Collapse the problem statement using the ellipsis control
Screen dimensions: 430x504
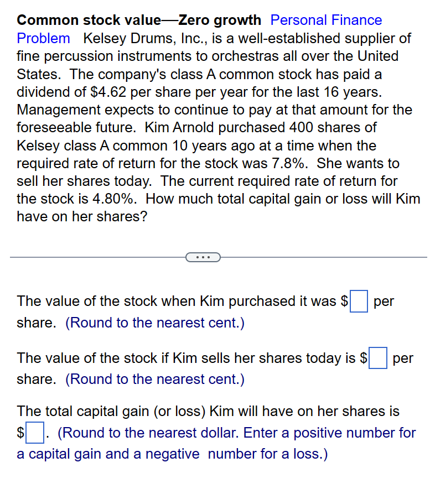click(203, 257)
